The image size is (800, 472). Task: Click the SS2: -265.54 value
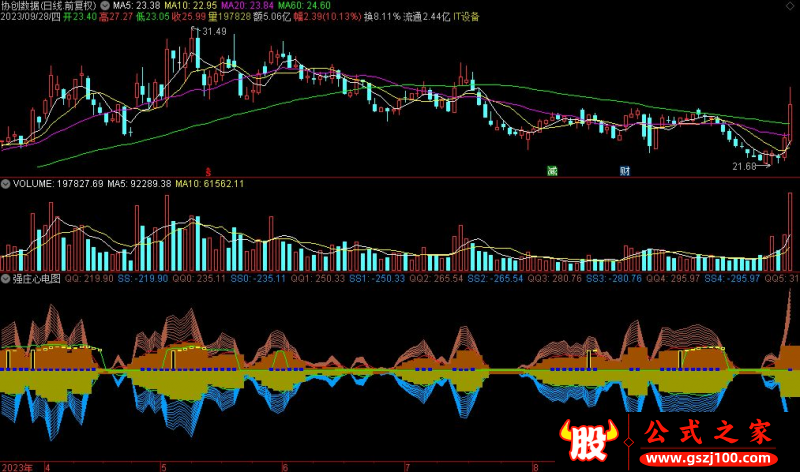[495, 279]
